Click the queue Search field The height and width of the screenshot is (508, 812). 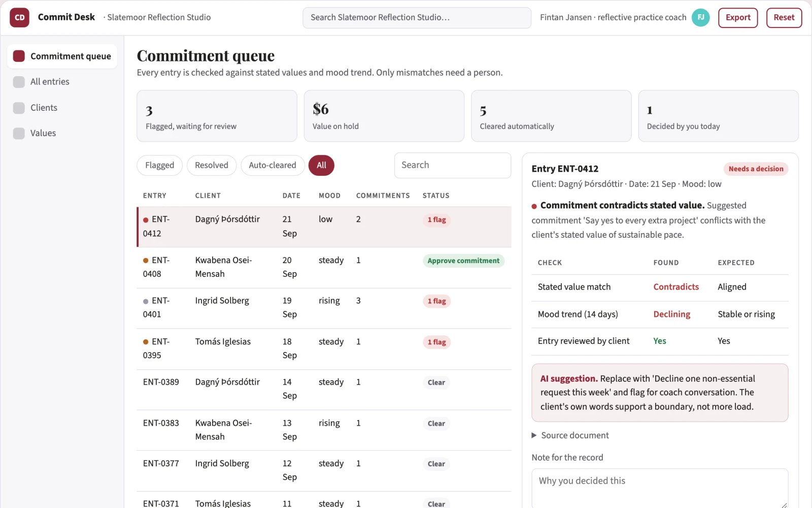(453, 165)
